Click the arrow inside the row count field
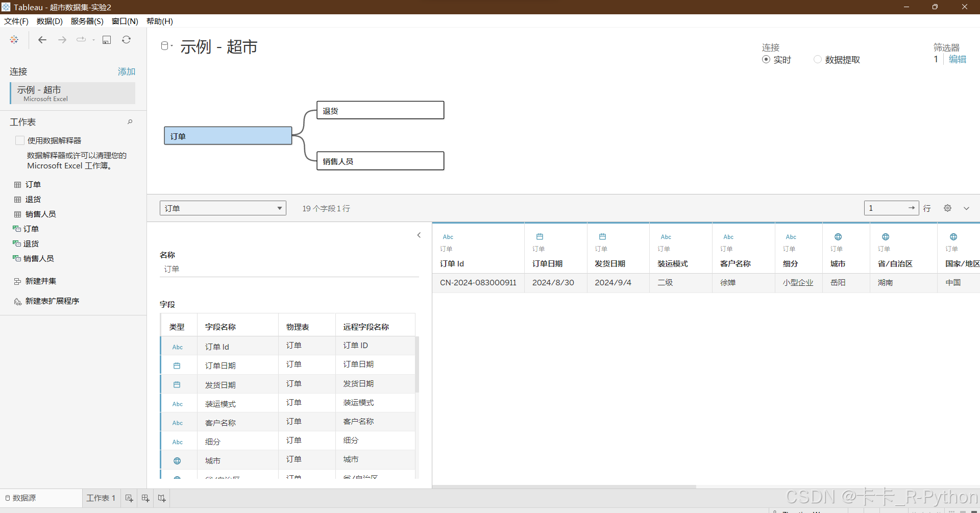 912,208
